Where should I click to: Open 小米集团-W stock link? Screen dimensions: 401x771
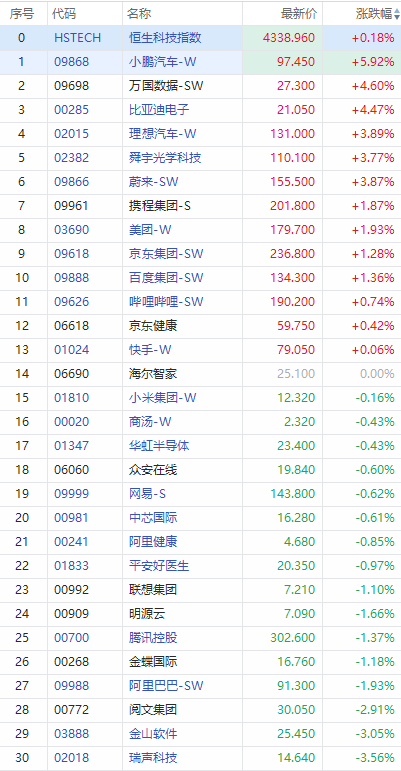pyautogui.click(x=163, y=398)
